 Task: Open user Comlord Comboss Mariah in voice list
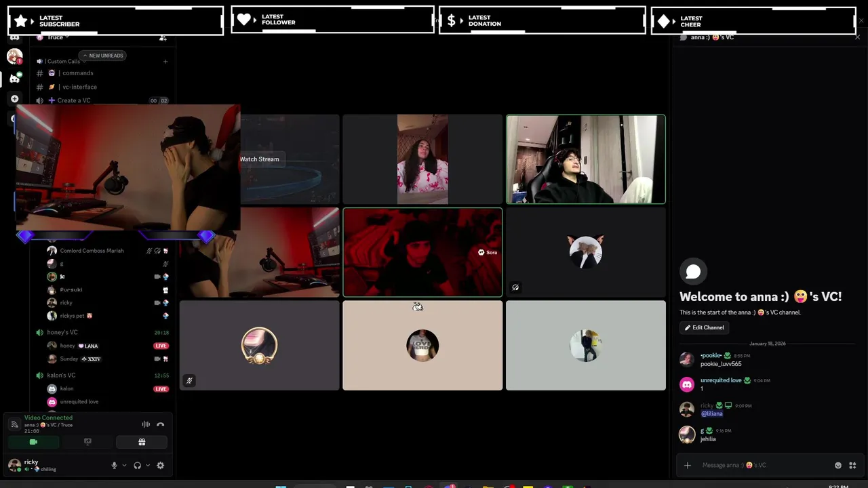tap(92, 251)
